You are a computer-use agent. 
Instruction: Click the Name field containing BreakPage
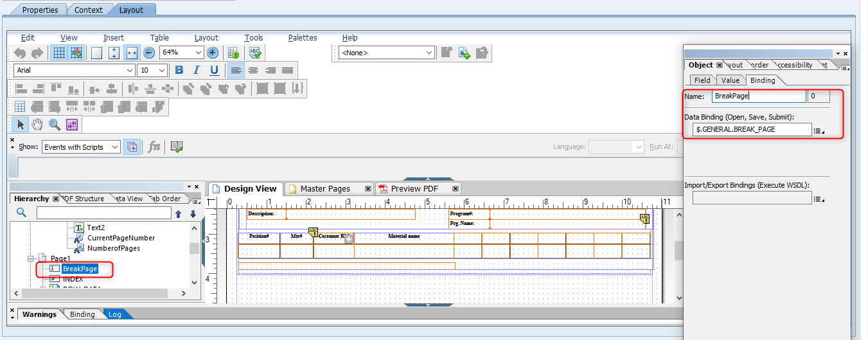click(758, 96)
